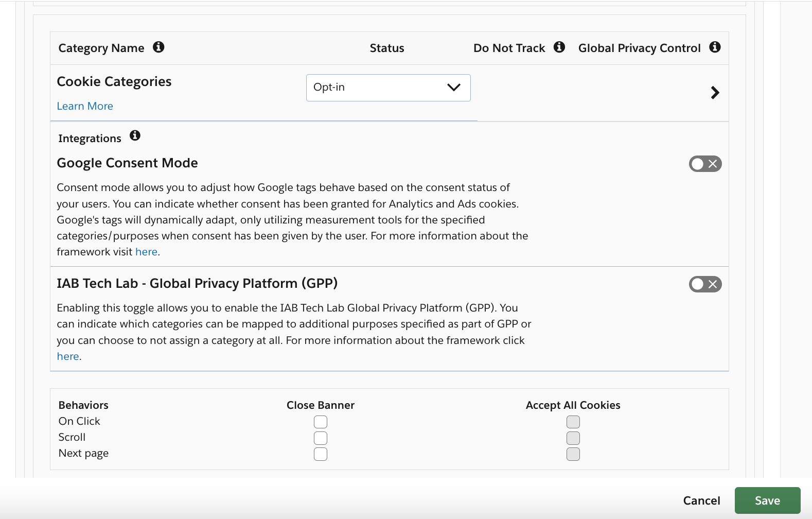Image resolution: width=812 pixels, height=519 pixels.
Task: Check Close Banner for Scroll
Action: [321, 438]
